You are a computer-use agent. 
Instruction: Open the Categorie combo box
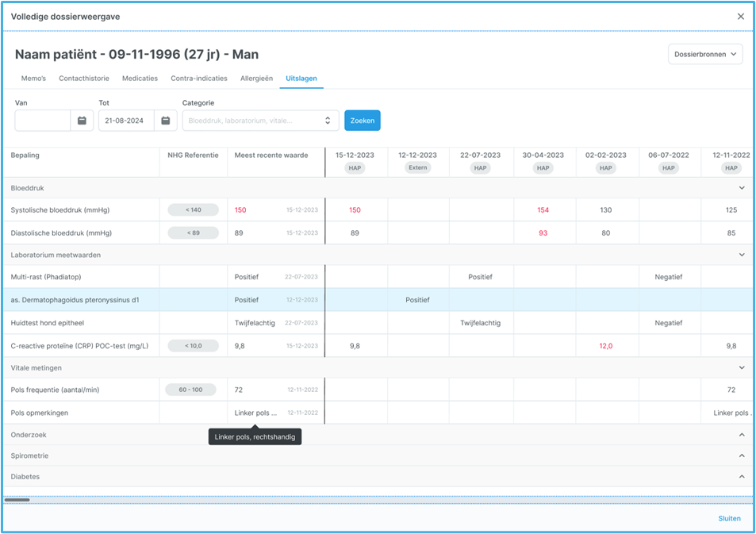click(x=260, y=121)
